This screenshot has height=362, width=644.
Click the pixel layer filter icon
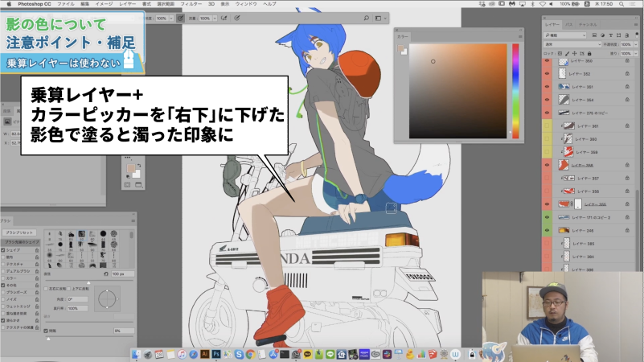click(x=594, y=35)
